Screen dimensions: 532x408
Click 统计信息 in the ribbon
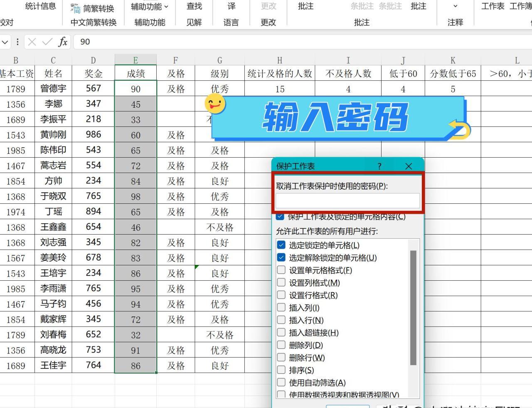click(x=40, y=6)
